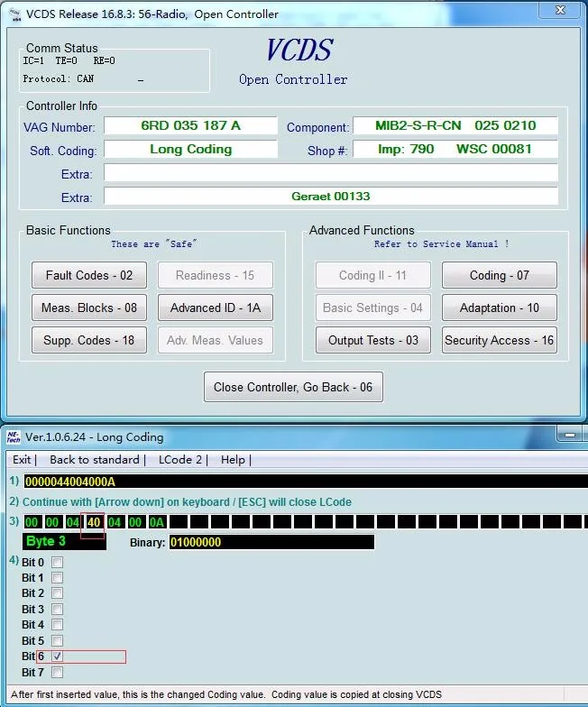This screenshot has width=588, height=707.
Task: Click the Component field MIB2-S-R-CN
Action: (x=455, y=125)
